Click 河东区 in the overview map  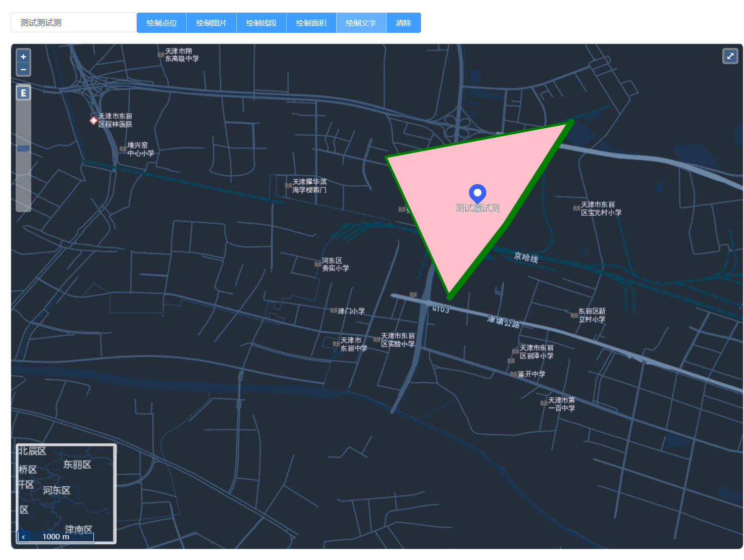57,490
